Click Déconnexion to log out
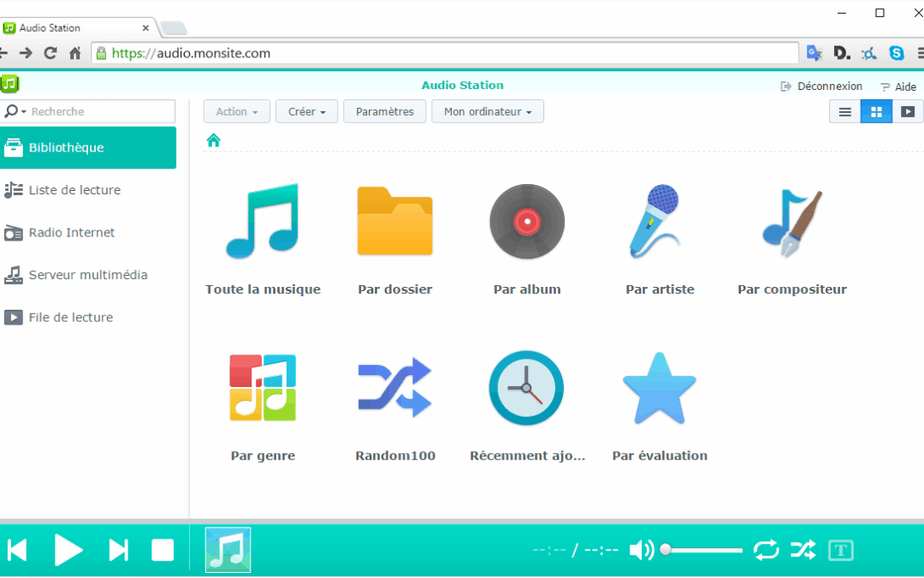 (821, 86)
